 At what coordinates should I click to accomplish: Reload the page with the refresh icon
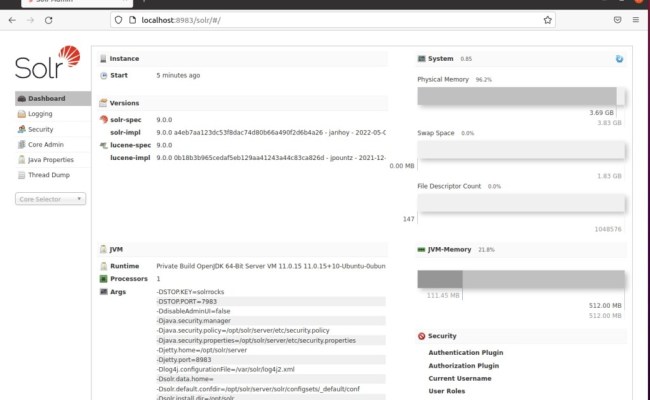point(49,20)
